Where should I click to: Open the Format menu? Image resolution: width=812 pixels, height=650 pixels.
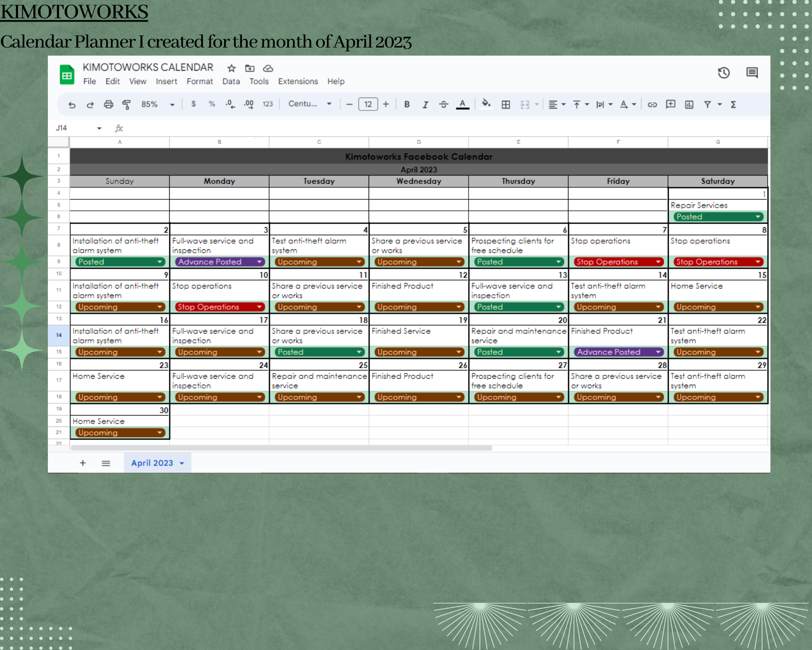(x=200, y=81)
